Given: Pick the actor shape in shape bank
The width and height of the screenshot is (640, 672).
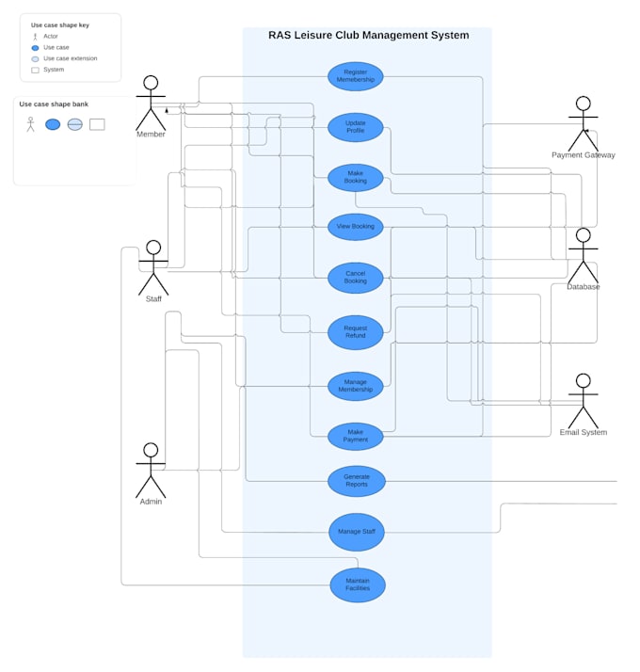Looking at the screenshot, I should click(x=30, y=124).
